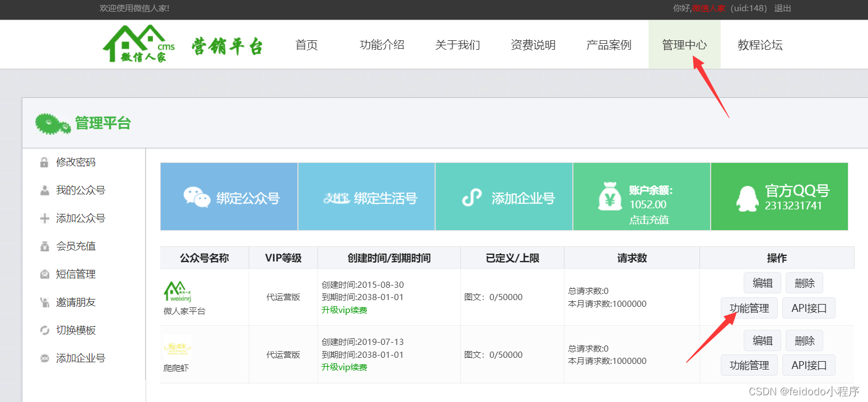Click the chat icon beside sidebar 添加企业号

(x=45, y=358)
